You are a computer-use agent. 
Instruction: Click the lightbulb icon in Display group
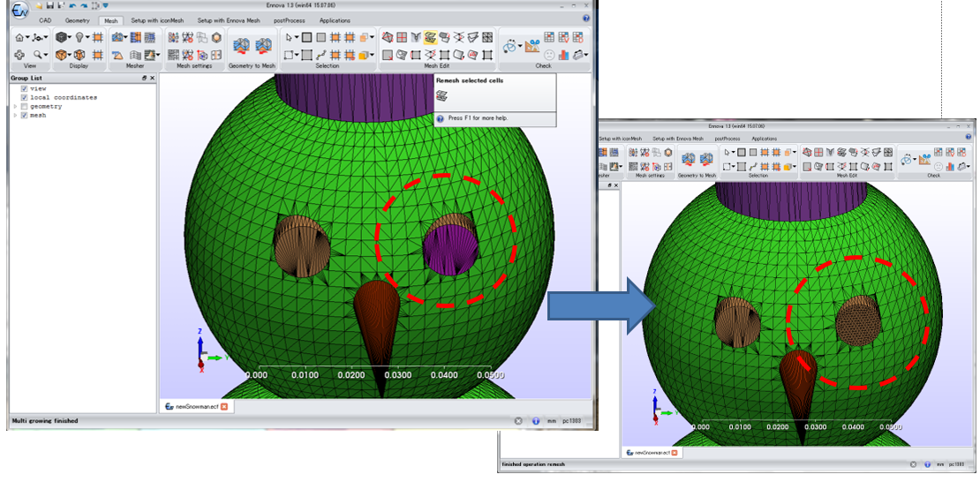80,37
